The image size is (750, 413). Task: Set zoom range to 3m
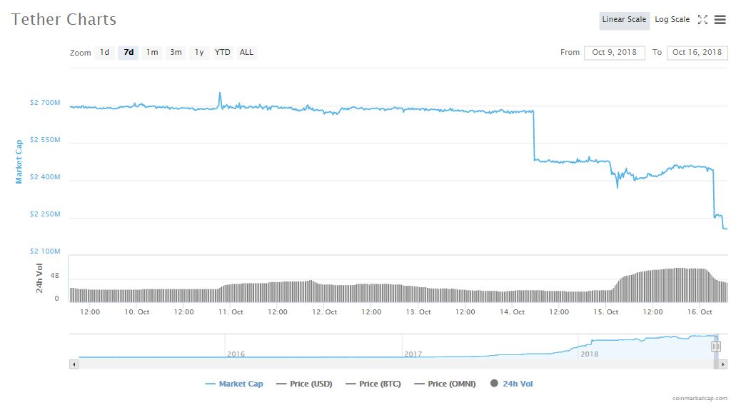coord(176,53)
